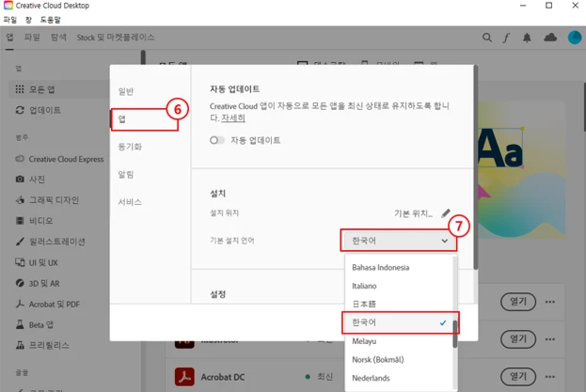This screenshot has height=392, width=586.
Task: Open the account profile avatar
Action: click(575, 38)
